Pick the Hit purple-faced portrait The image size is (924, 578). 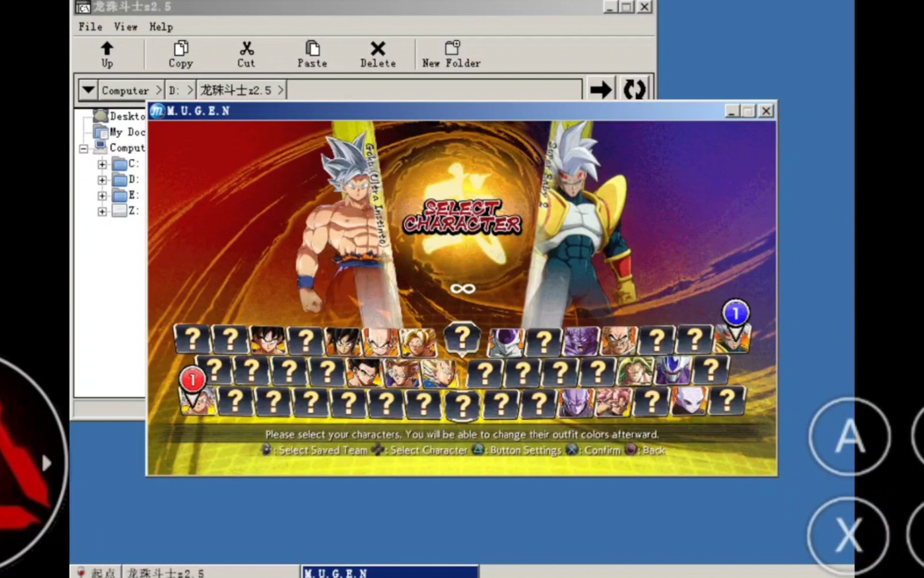point(576,402)
